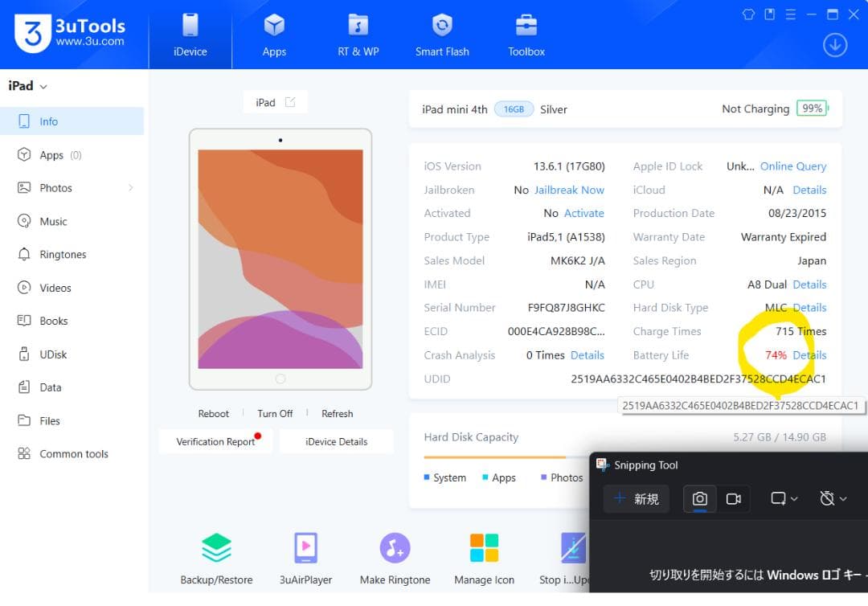Click the Jailbreak Now link
868x606 pixels.
[569, 190]
